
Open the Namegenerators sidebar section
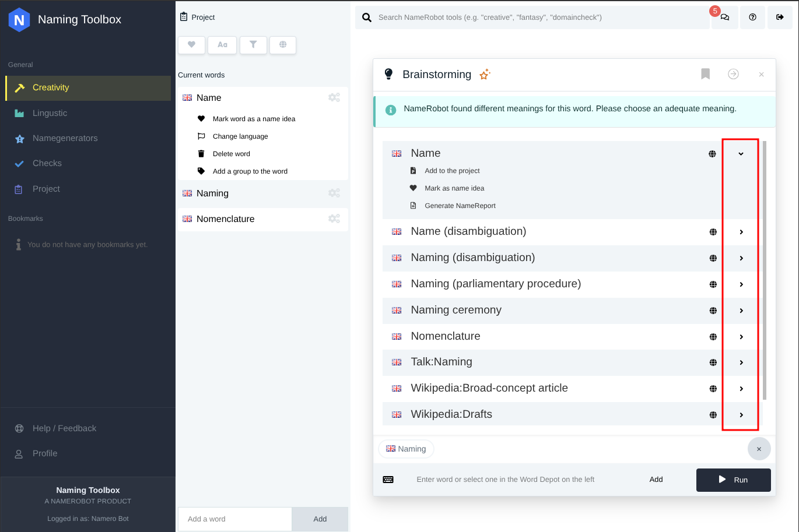coord(65,138)
